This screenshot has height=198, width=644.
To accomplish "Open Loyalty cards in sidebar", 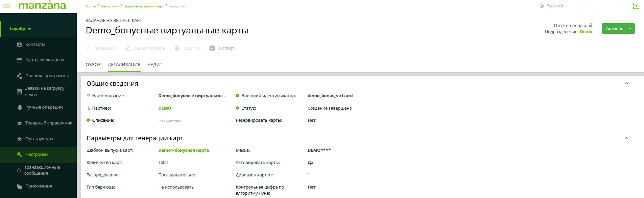I will coord(44,60).
